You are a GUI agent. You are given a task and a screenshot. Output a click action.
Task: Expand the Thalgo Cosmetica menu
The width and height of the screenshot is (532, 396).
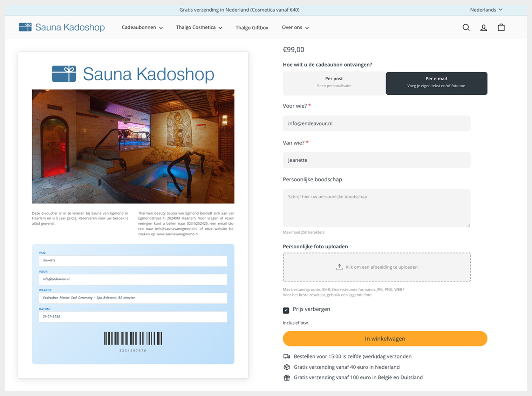click(x=199, y=27)
